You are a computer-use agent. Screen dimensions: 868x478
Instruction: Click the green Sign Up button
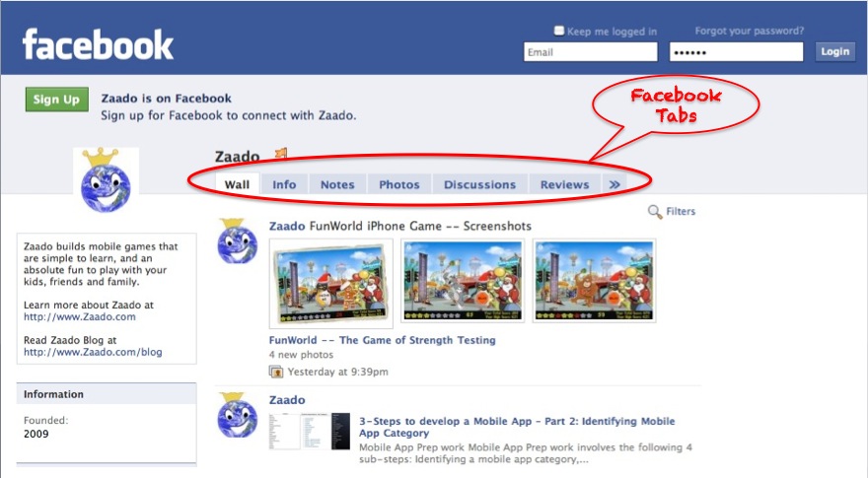point(56,100)
